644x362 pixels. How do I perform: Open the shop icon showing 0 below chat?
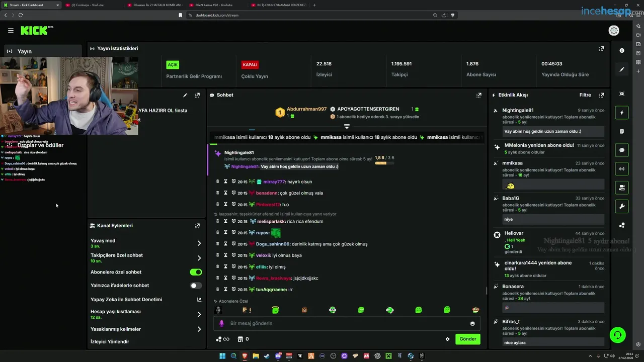point(243,339)
